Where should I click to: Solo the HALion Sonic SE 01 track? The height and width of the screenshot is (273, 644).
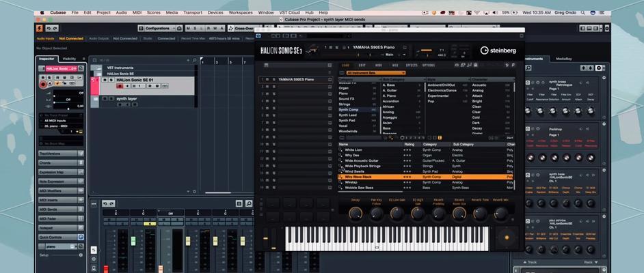click(111, 80)
